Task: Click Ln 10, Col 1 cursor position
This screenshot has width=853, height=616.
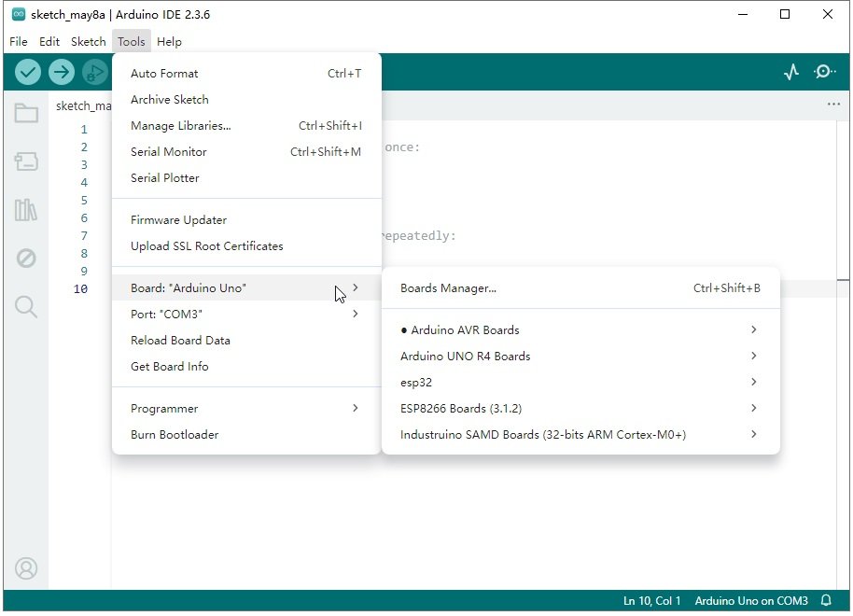Action: pyautogui.click(x=651, y=601)
